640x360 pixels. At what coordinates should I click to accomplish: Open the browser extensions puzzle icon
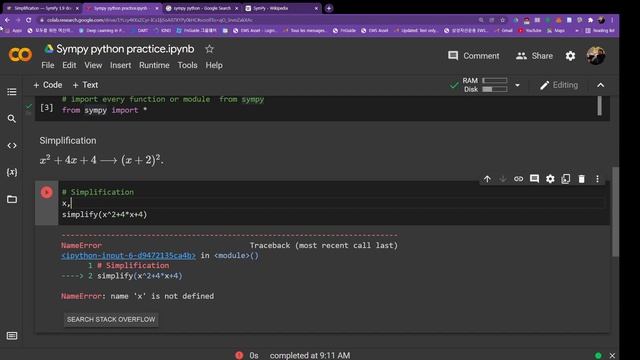point(590,20)
